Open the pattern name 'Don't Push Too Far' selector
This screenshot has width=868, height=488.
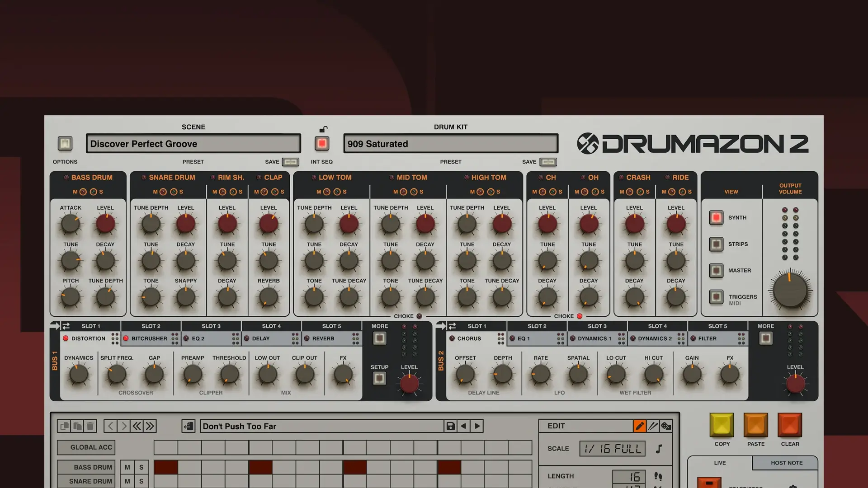[322, 426]
